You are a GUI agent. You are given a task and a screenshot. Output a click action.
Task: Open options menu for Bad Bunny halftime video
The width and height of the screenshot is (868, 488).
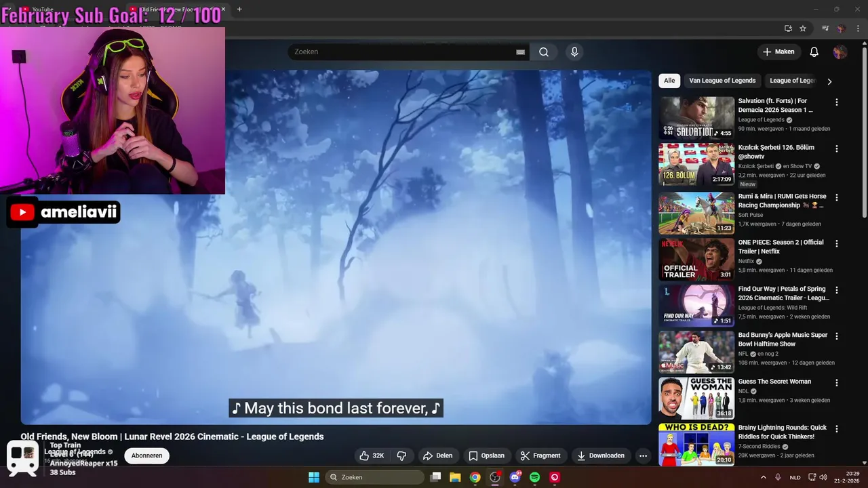pyautogui.click(x=836, y=336)
